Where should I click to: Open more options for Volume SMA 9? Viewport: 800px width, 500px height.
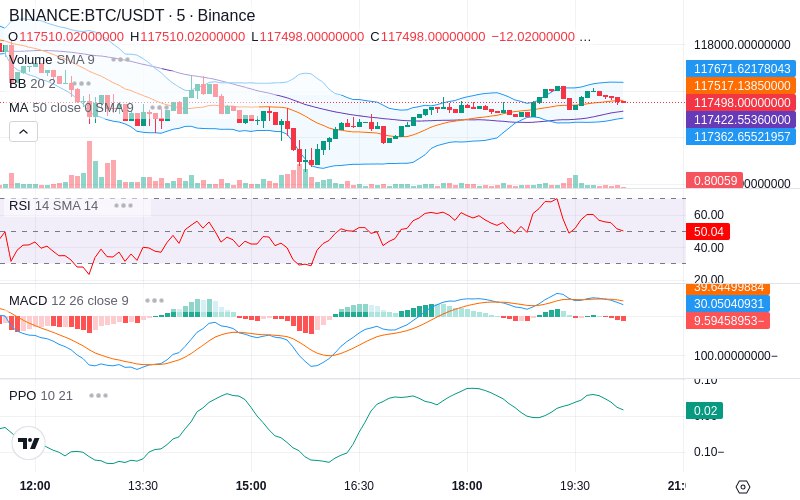(x=120, y=60)
